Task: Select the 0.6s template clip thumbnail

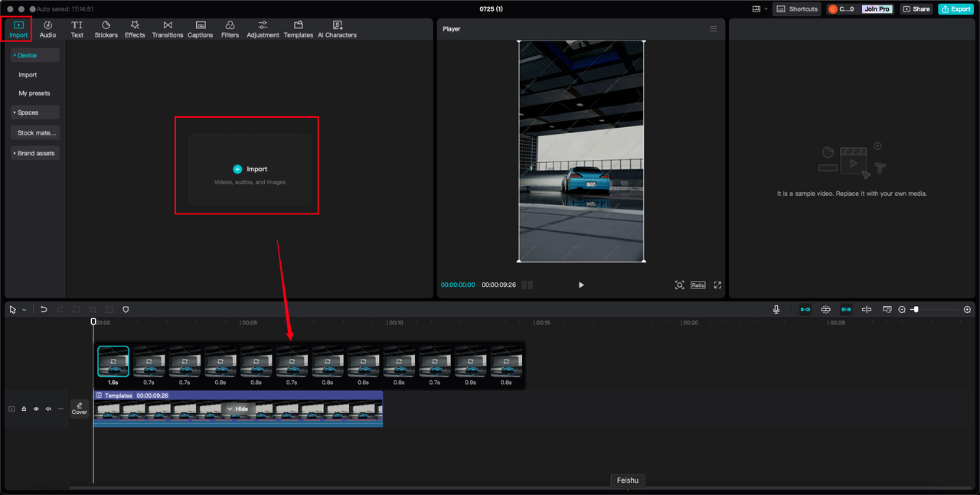Action: [x=363, y=362]
